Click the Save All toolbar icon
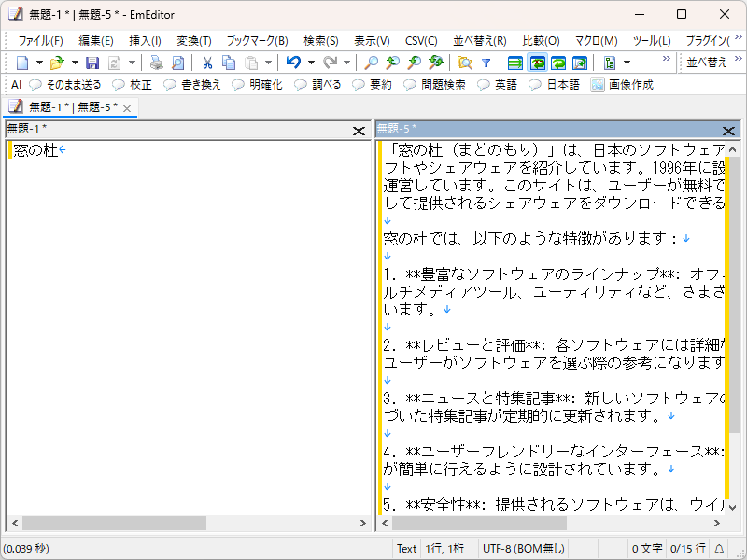The image size is (747, 560). pos(114,63)
